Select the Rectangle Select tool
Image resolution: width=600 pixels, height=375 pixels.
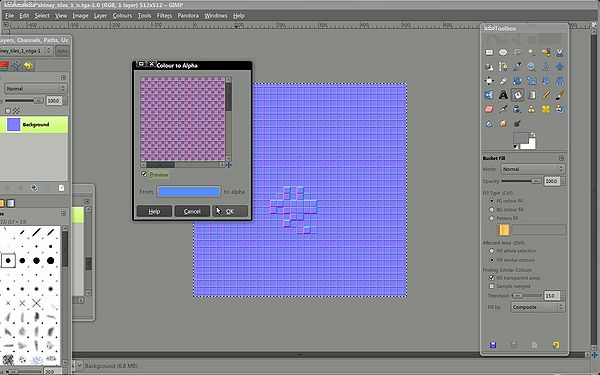coord(489,52)
